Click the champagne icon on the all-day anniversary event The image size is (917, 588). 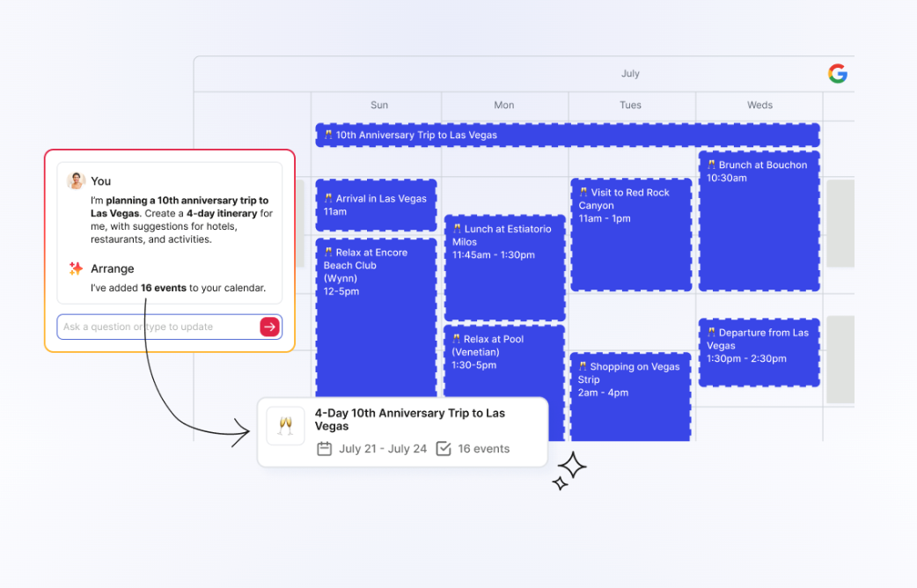coord(328,135)
